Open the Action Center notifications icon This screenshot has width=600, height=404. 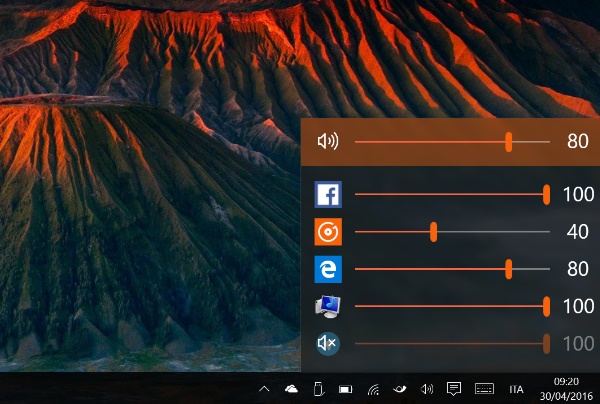(x=454, y=389)
